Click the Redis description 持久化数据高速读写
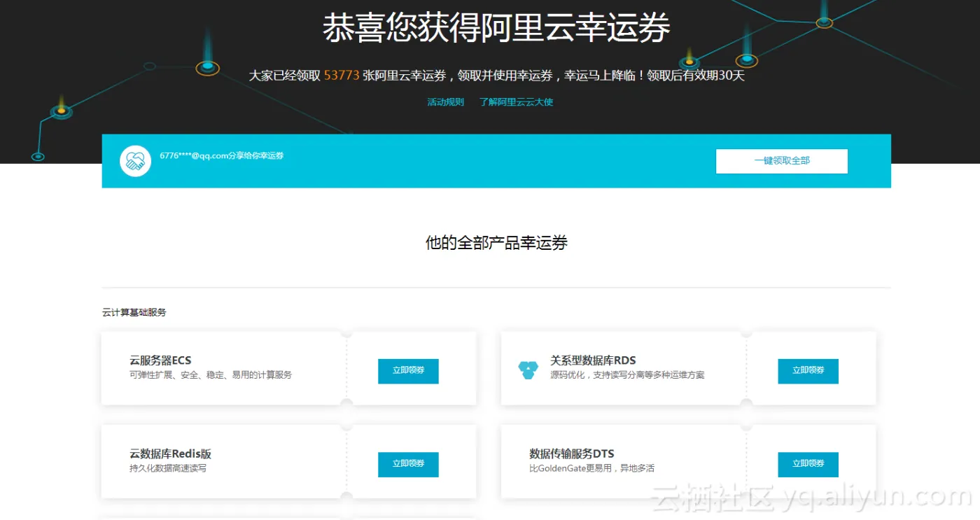The height and width of the screenshot is (520, 980). click(x=168, y=468)
